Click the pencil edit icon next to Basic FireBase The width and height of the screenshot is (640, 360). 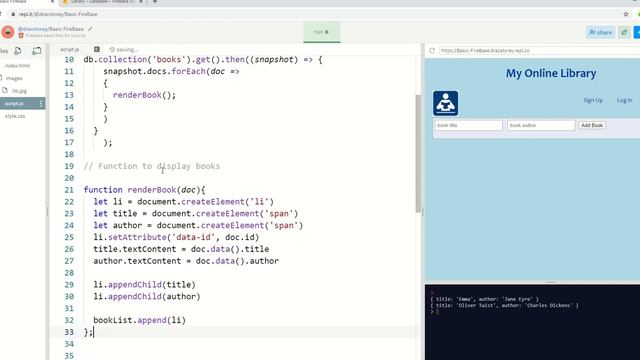[x=90, y=29]
